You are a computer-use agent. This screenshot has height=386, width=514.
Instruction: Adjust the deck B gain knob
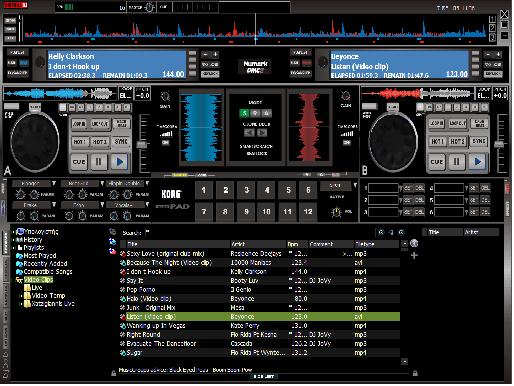coord(346,96)
